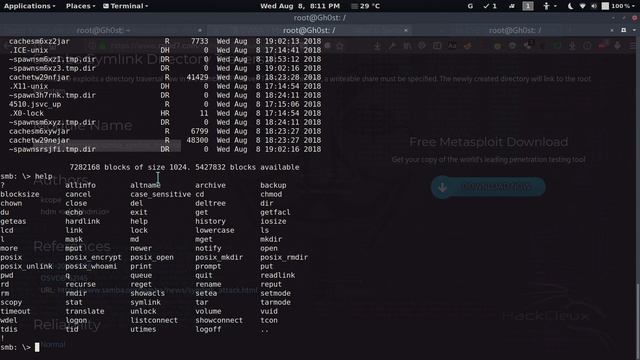
Task: Click the file name cachesm6xz2jar
Action: point(39,41)
